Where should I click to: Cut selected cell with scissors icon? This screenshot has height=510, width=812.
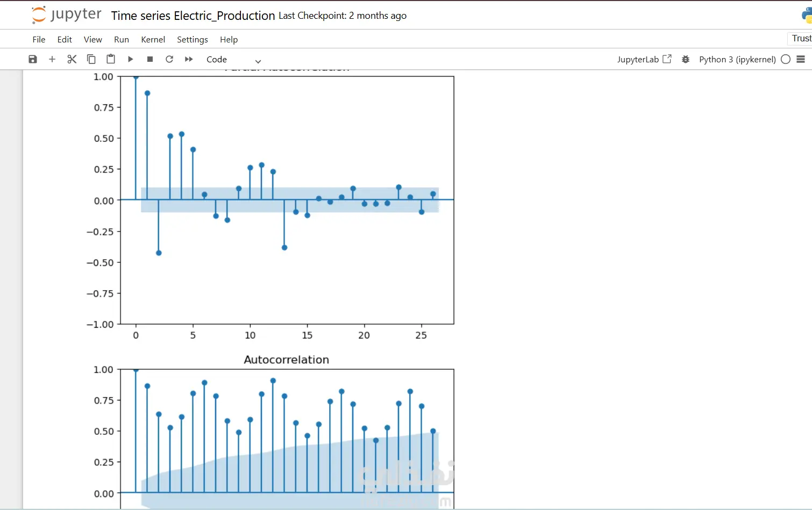click(72, 59)
